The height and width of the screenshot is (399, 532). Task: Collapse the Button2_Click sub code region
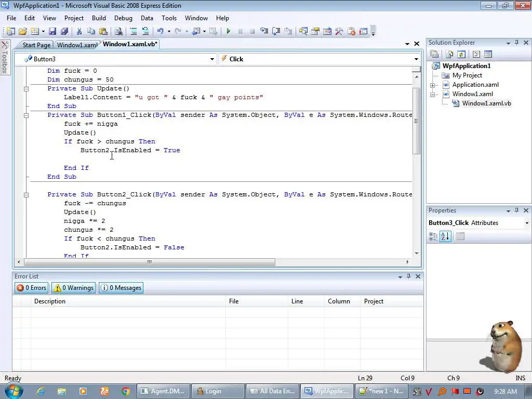[26, 195]
